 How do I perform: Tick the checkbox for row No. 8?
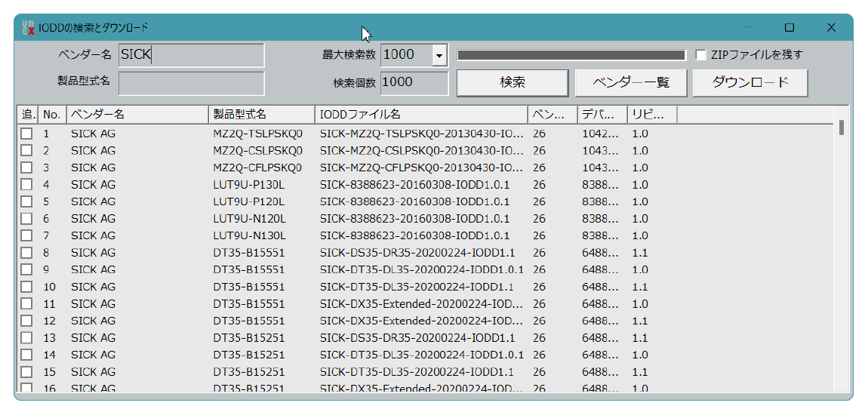pyautogui.click(x=26, y=253)
